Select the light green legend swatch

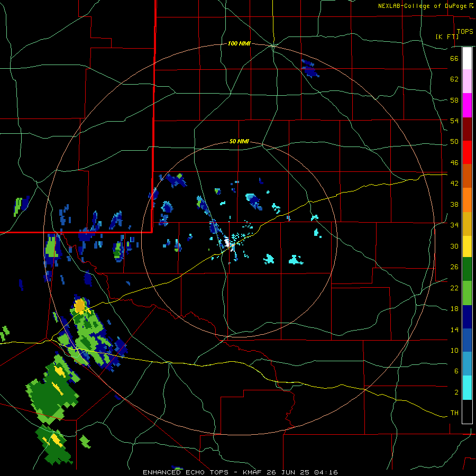pyautogui.click(x=467, y=293)
